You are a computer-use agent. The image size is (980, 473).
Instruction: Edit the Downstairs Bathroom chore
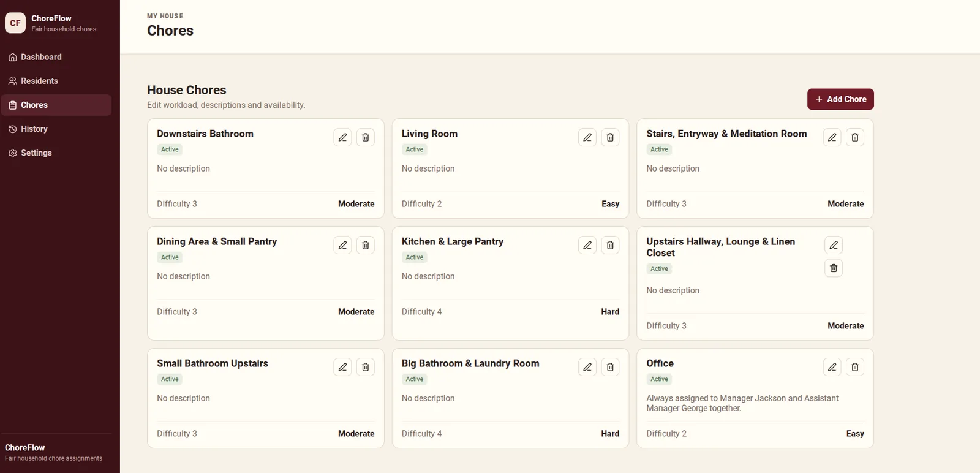click(342, 137)
